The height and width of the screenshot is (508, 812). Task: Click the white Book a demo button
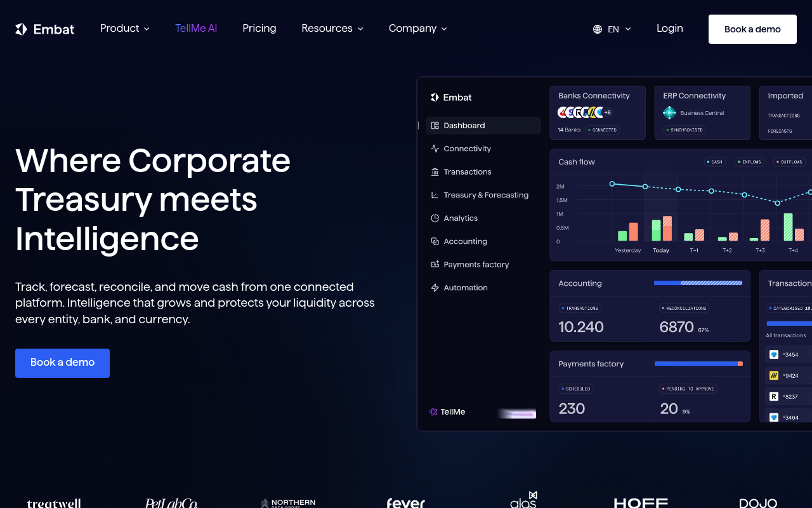tap(752, 29)
